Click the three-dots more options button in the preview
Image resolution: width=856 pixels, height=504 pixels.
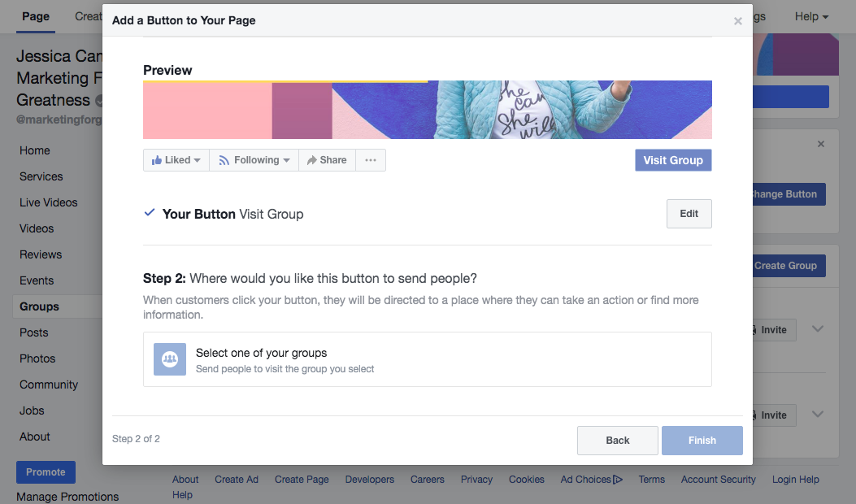pyautogui.click(x=371, y=160)
